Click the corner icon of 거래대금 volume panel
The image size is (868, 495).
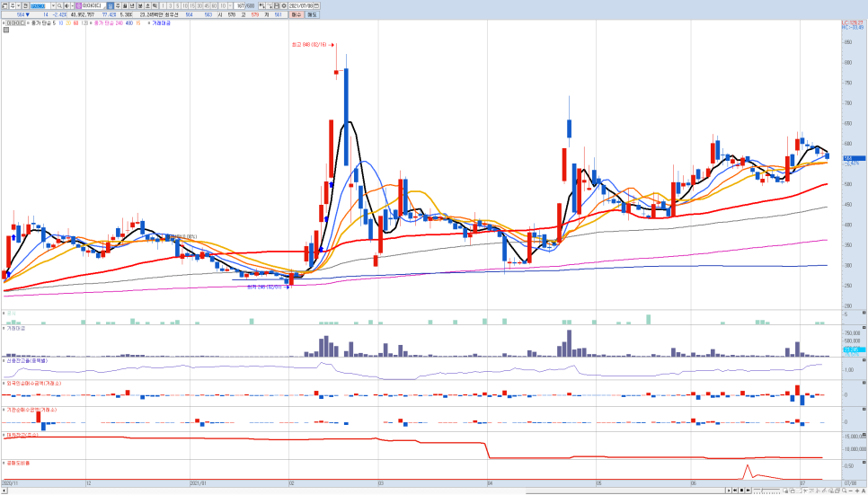(x=864, y=328)
